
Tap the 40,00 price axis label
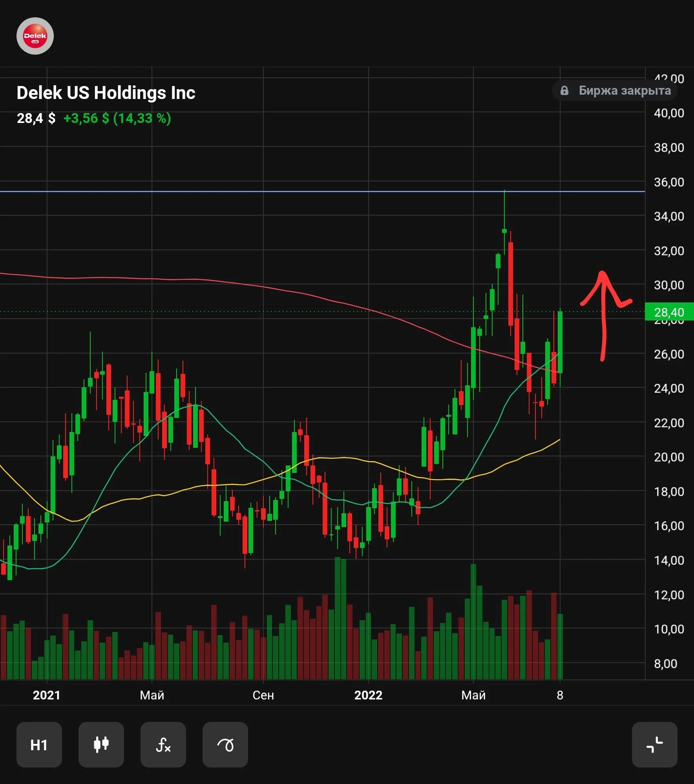(x=669, y=113)
